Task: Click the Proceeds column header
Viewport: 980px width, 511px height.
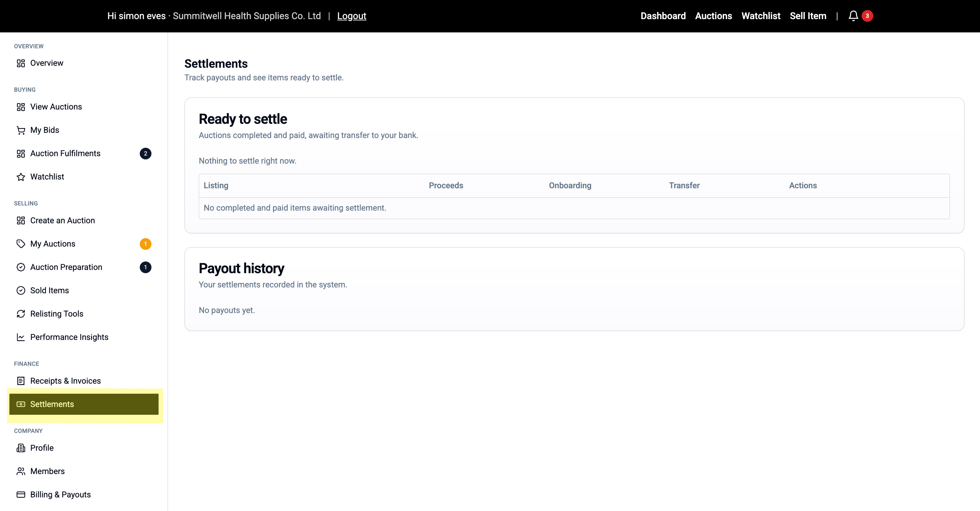Action: (x=446, y=186)
